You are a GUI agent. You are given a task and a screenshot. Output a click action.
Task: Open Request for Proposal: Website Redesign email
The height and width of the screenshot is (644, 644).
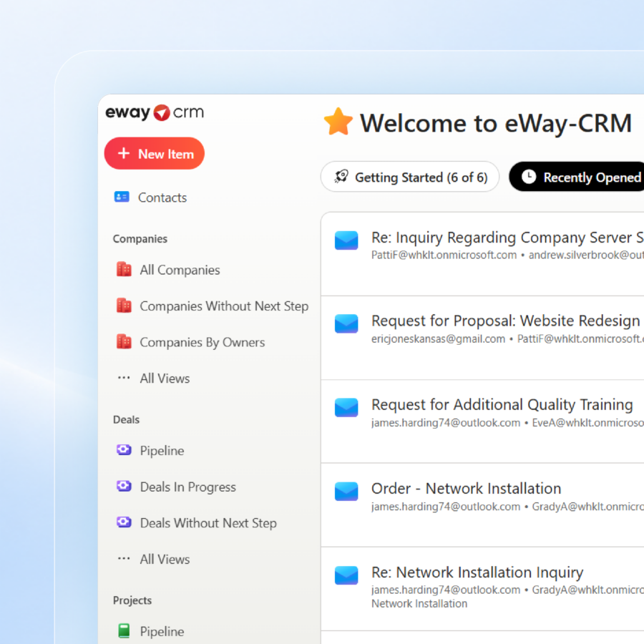[482, 338]
